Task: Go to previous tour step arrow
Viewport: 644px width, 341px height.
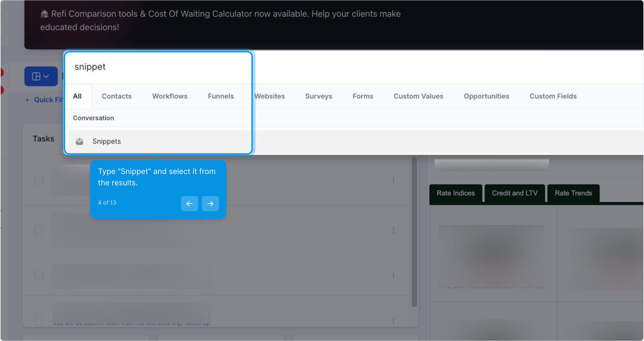Action: pyautogui.click(x=189, y=204)
